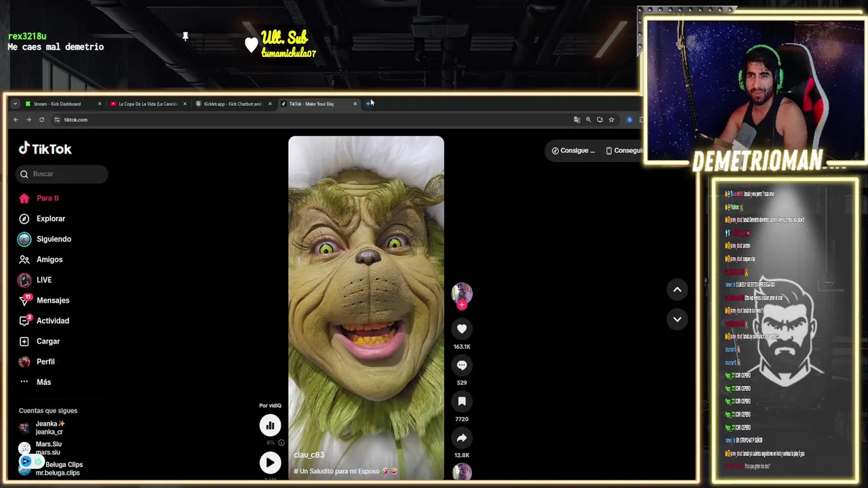Open the Amigos section

pos(41,260)
